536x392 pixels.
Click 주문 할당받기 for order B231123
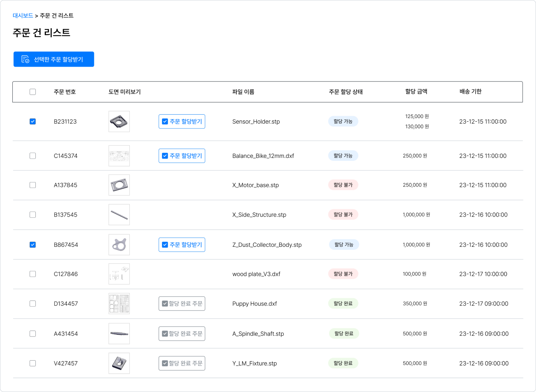coord(182,121)
